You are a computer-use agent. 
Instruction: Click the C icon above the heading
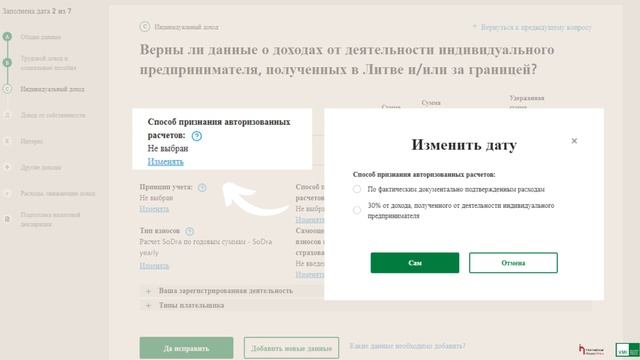point(144,27)
